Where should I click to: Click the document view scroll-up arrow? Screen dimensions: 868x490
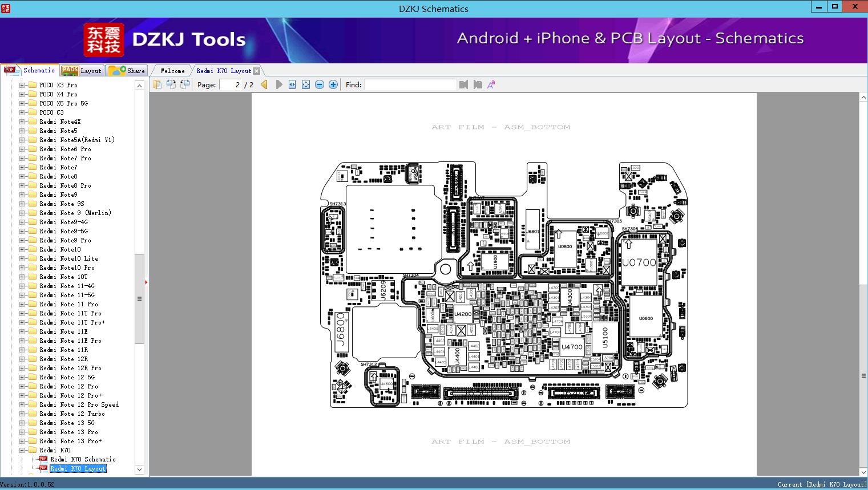point(863,98)
